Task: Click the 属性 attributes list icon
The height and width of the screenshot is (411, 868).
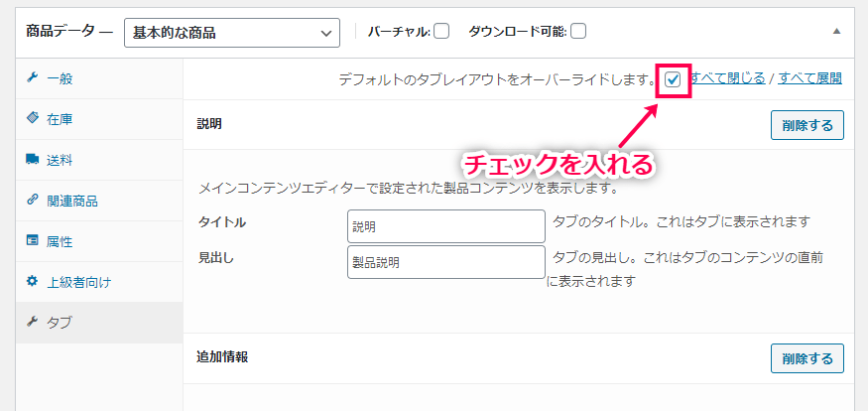Action: click(x=32, y=241)
